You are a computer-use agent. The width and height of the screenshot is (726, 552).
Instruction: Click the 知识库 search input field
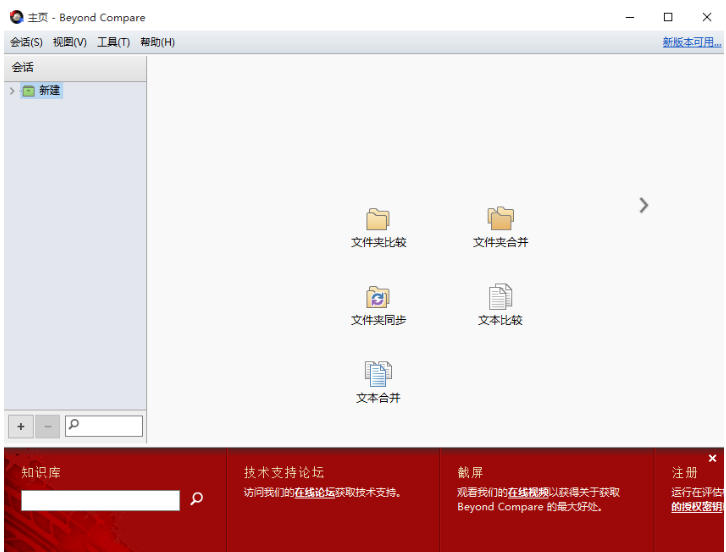click(x=100, y=500)
